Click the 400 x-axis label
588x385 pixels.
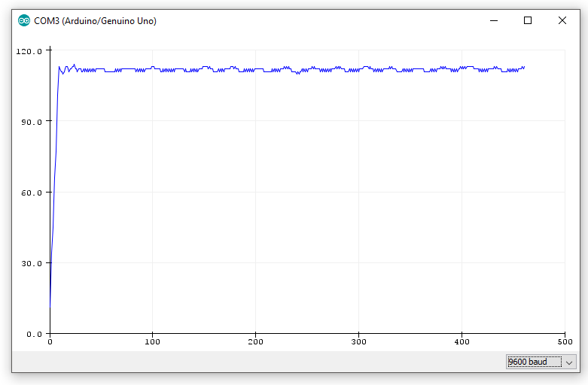point(462,341)
